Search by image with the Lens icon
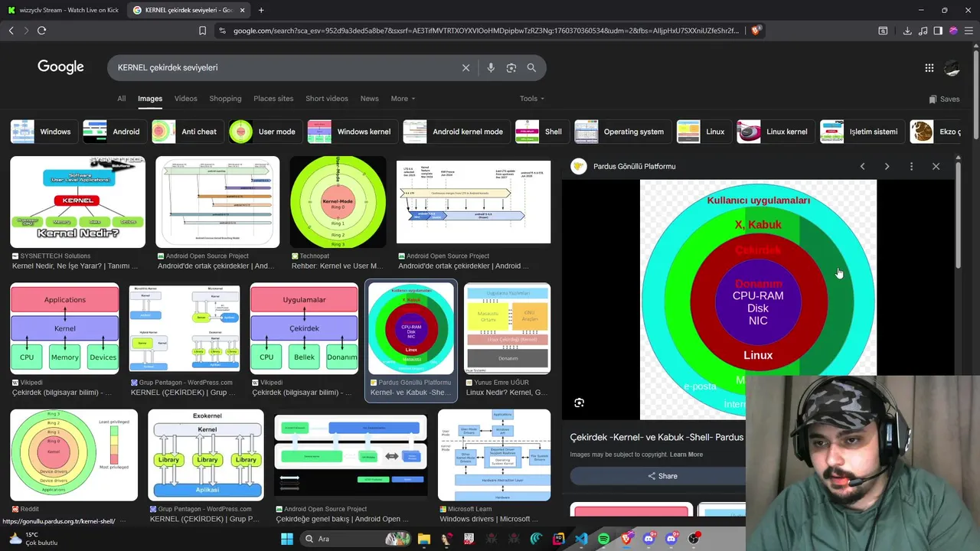The image size is (980, 551). point(511,67)
